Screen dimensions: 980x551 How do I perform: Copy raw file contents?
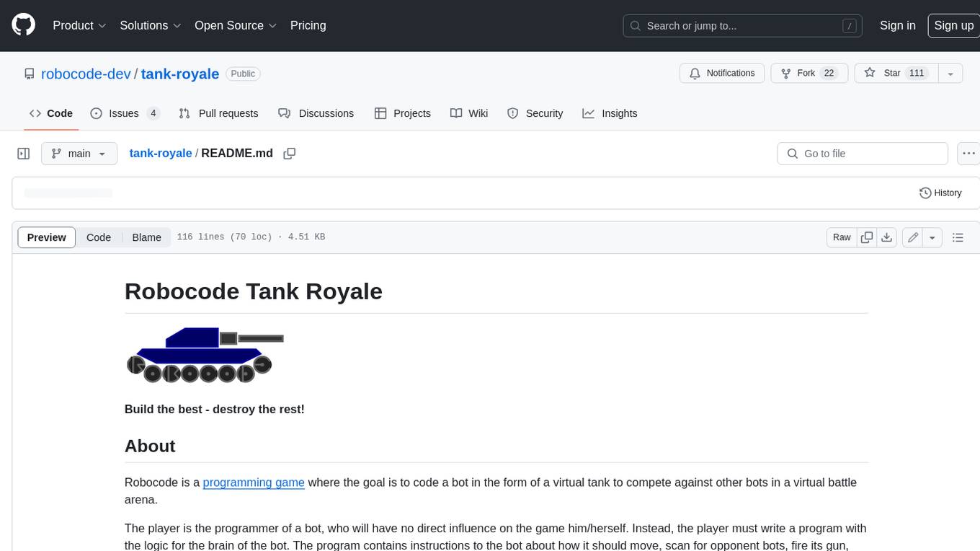[867, 237]
